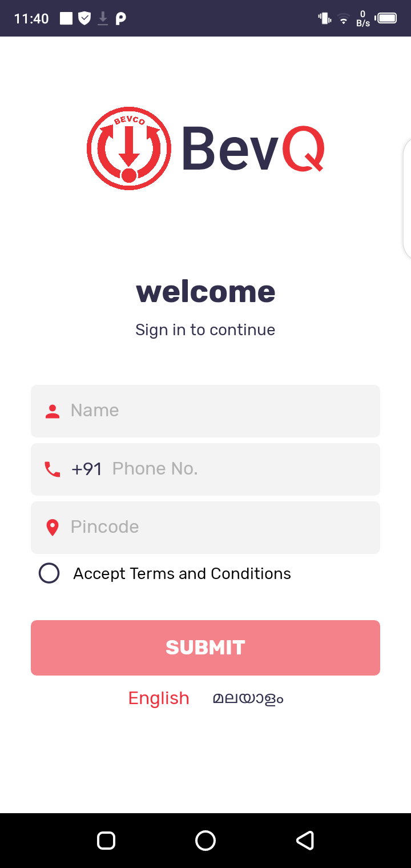
Task: Tap the shield icon in status bar
Action: [84, 18]
